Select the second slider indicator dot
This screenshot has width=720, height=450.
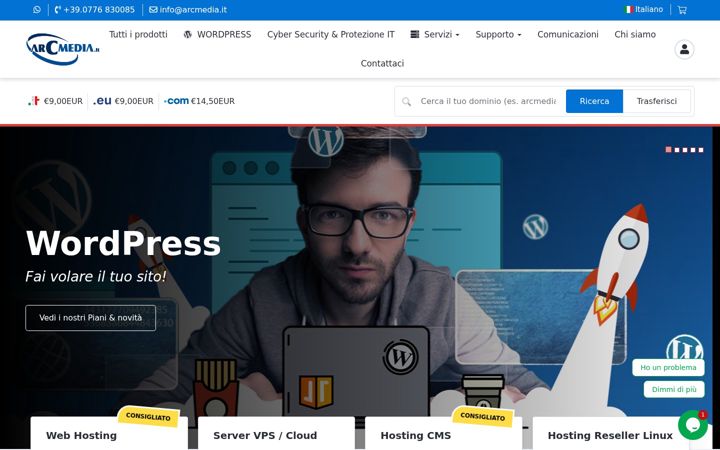677,150
